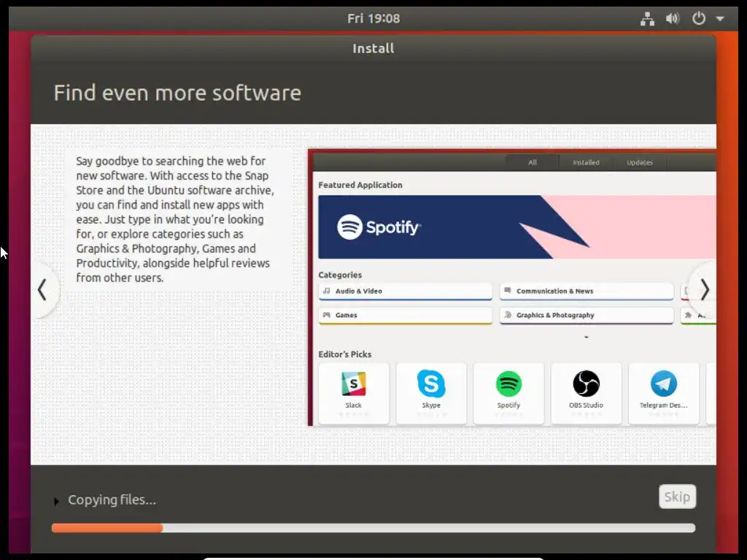Select the Installed tab in slide image
747x560 pixels.
(x=586, y=163)
